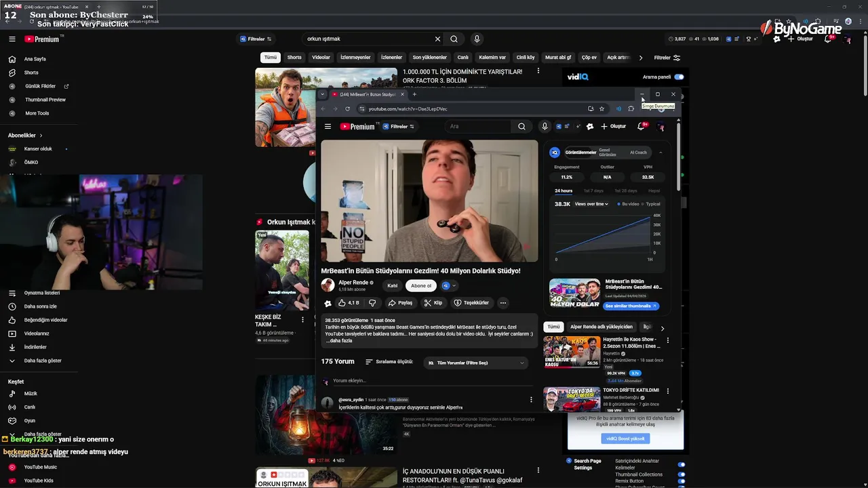Click the vidIQ Boost yükselt button
The image size is (868, 488).
point(625,439)
